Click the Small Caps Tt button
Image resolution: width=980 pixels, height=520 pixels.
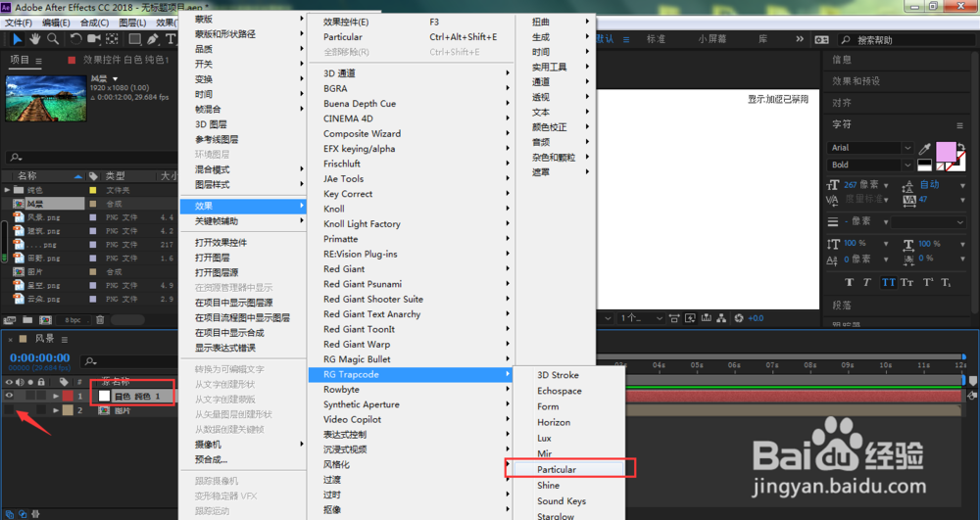coord(906,282)
